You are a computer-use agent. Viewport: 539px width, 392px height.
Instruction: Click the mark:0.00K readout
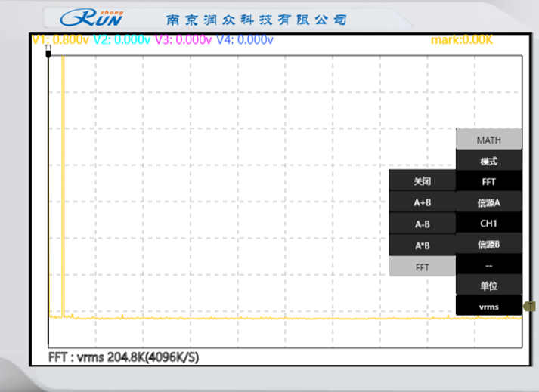461,40
